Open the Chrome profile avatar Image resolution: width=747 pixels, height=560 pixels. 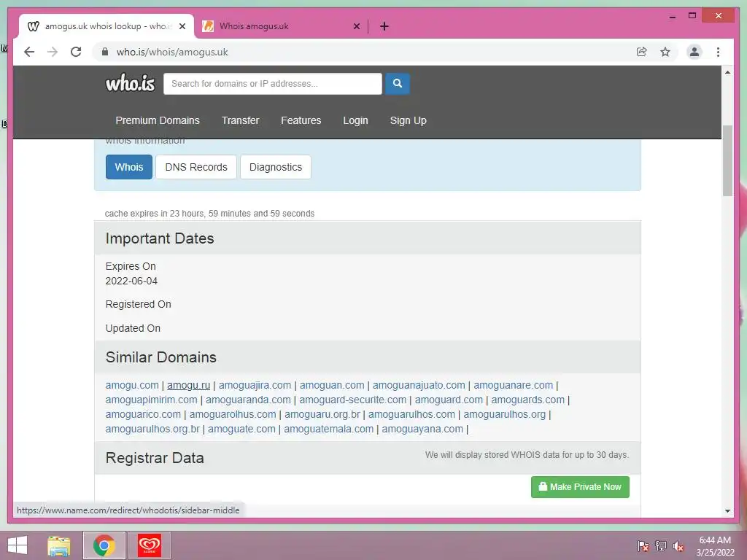(694, 52)
